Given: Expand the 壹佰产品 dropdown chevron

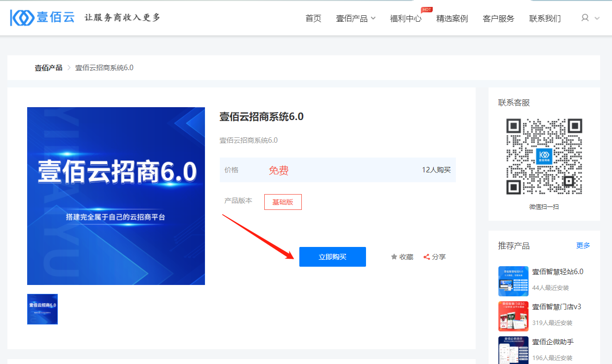Looking at the screenshot, I should (373, 18).
